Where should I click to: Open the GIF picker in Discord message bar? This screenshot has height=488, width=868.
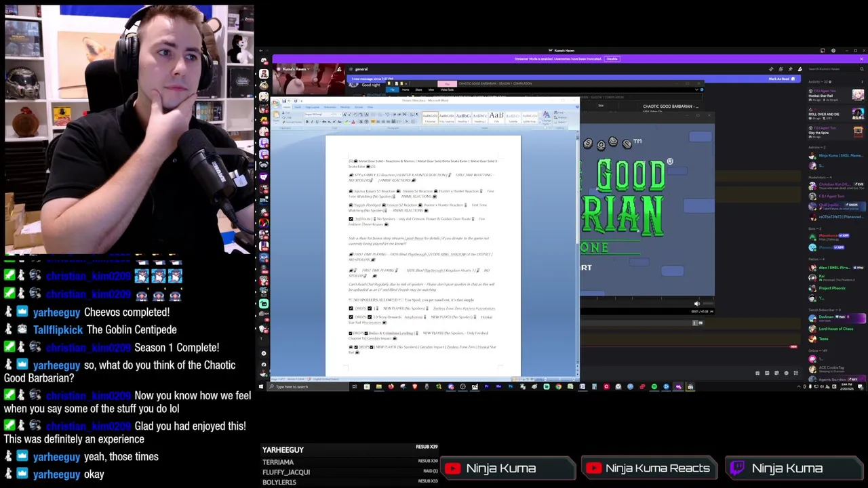pyautogui.click(x=767, y=373)
